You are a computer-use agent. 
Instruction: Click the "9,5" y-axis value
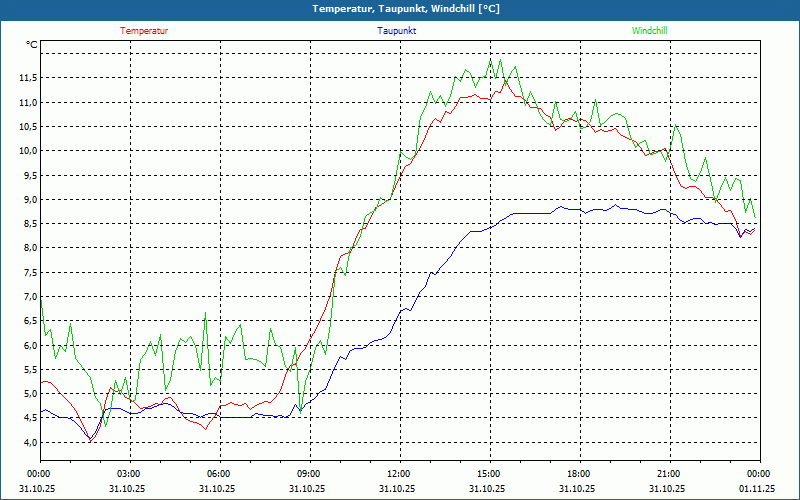click(30, 175)
